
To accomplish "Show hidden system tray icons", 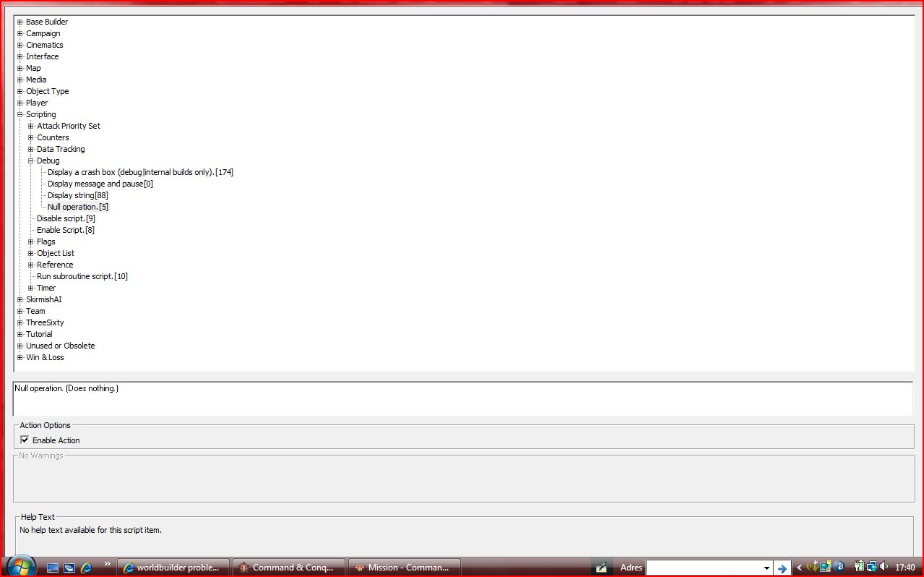I will coord(799,568).
